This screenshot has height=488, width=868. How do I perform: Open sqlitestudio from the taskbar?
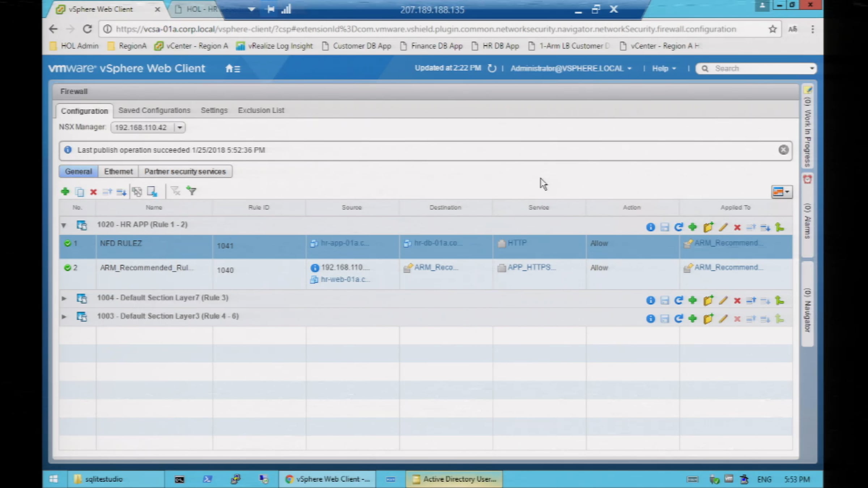click(x=115, y=479)
